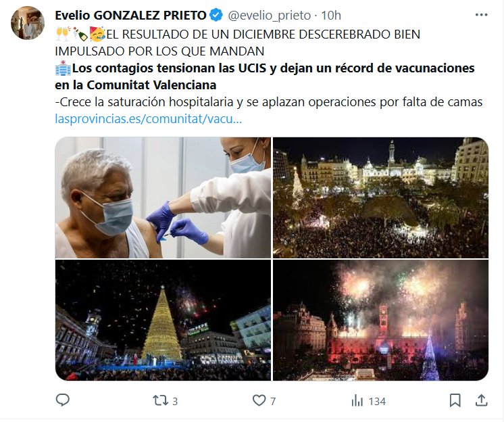Open fireworks over town hall photo
The width and height of the screenshot is (504, 422).
pyautogui.click(x=380, y=321)
